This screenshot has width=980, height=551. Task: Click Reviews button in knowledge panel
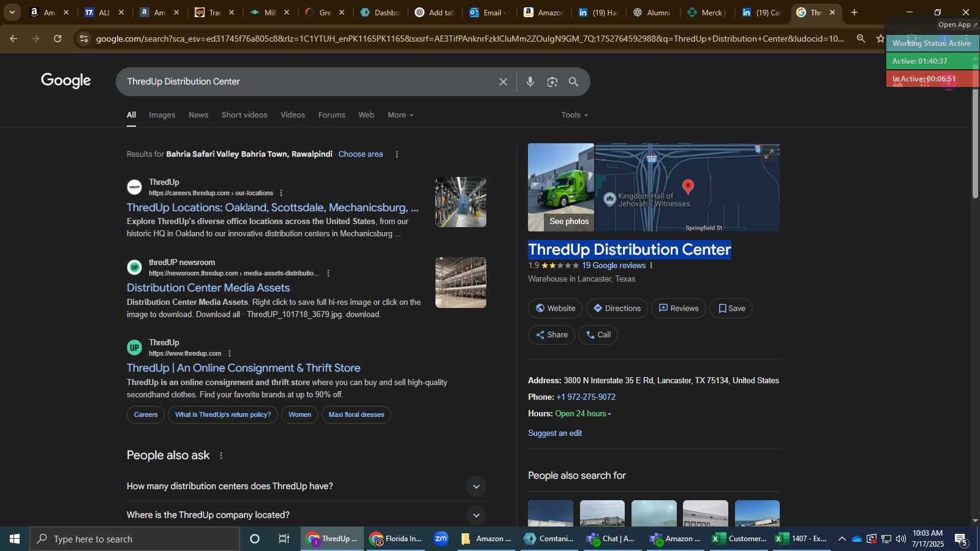click(679, 309)
